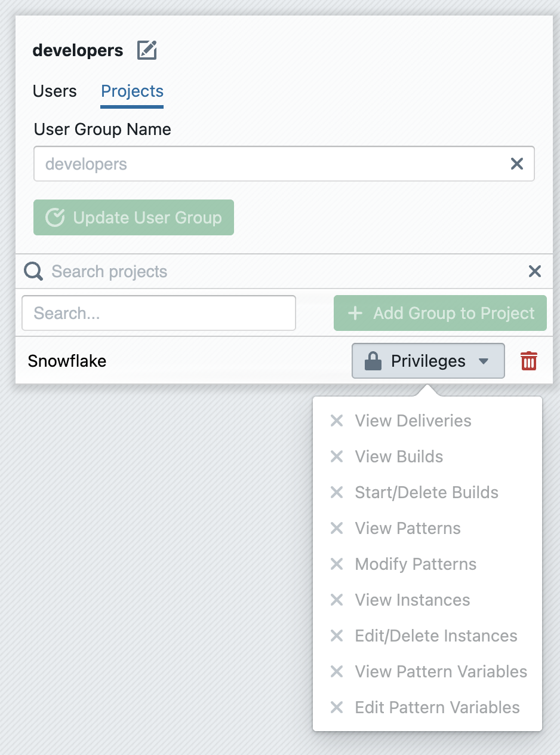Close the search projects bar
The width and height of the screenshot is (560, 755).
[534, 272]
